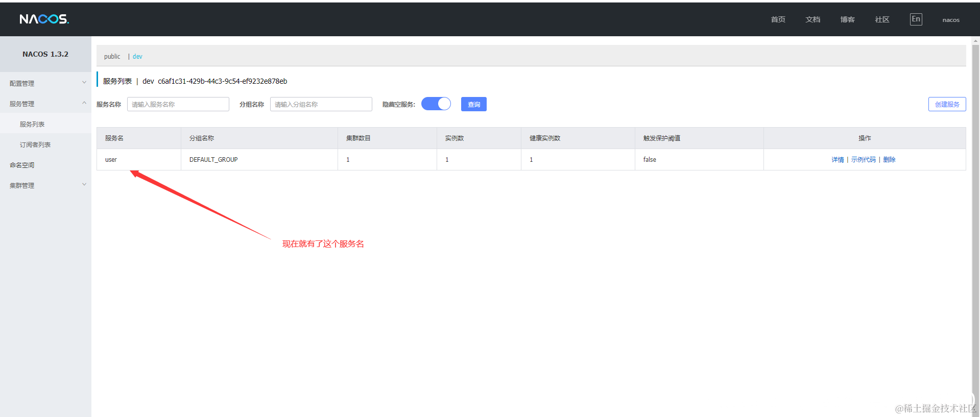
Task: Toggle the hide empty services switch
Action: [436, 104]
